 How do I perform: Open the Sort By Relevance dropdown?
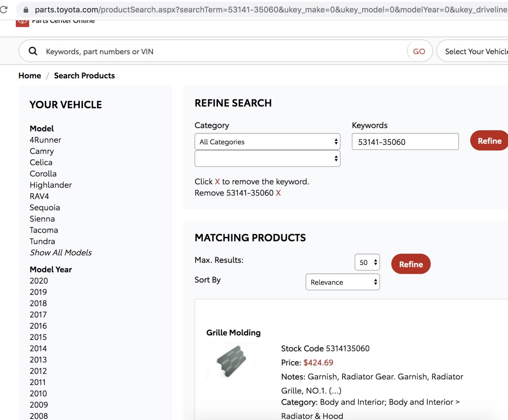click(x=343, y=282)
